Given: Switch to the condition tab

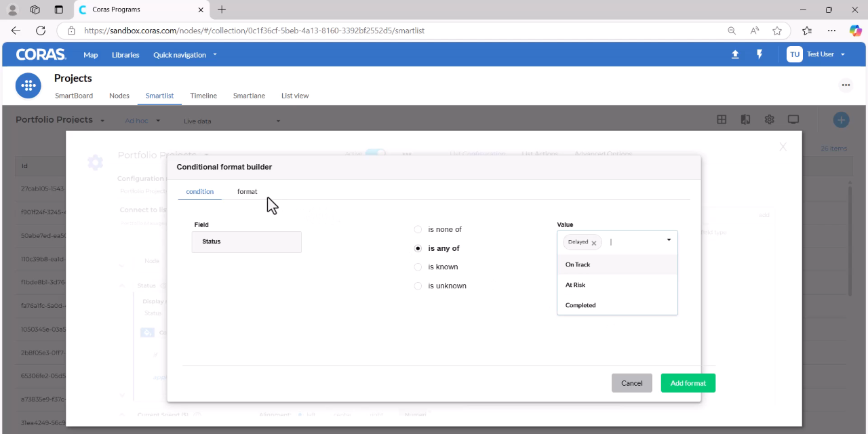Looking at the screenshot, I should (x=200, y=192).
